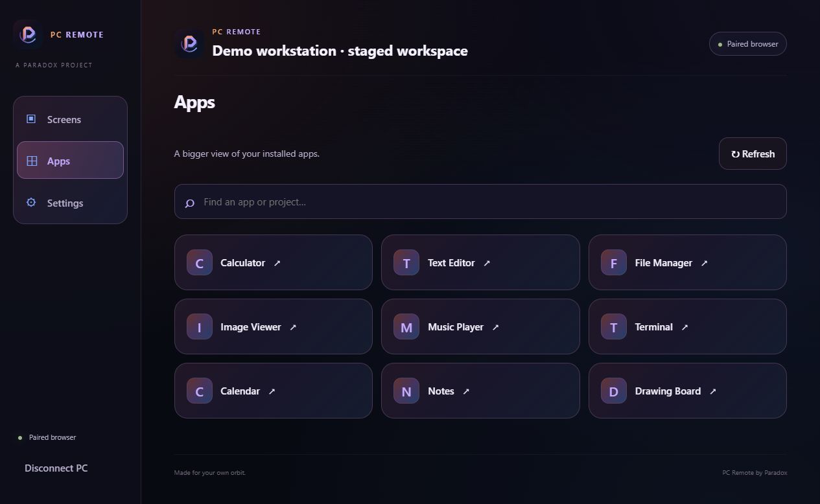Disconnect PC from the sidebar

point(56,468)
